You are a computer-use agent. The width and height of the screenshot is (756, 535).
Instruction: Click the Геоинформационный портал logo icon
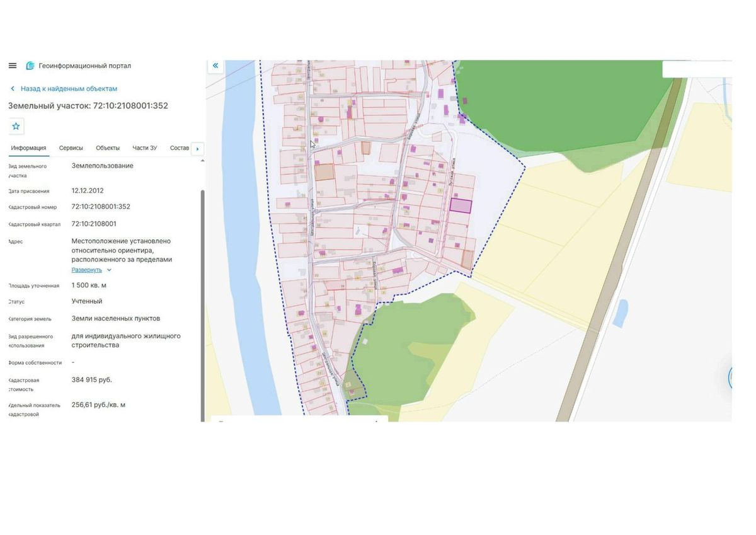30,66
